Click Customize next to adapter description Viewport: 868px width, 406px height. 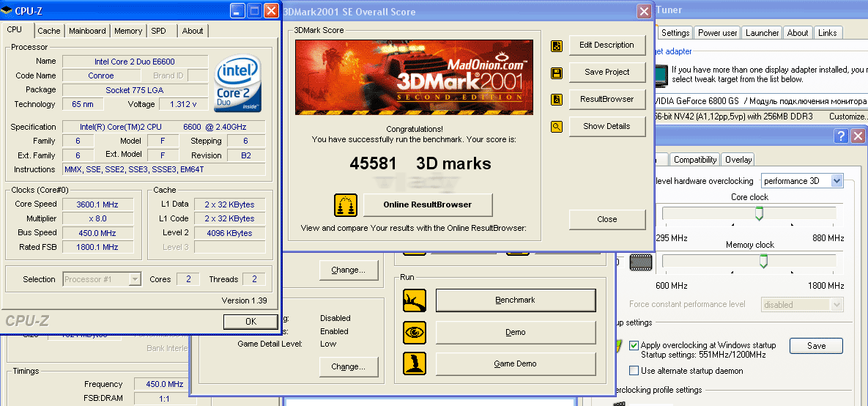point(848,117)
